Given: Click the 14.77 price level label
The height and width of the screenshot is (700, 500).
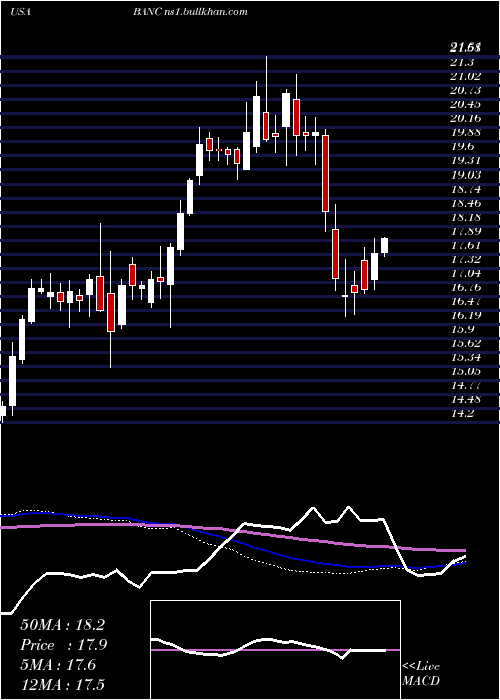Looking at the screenshot, I should tap(464, 386).
